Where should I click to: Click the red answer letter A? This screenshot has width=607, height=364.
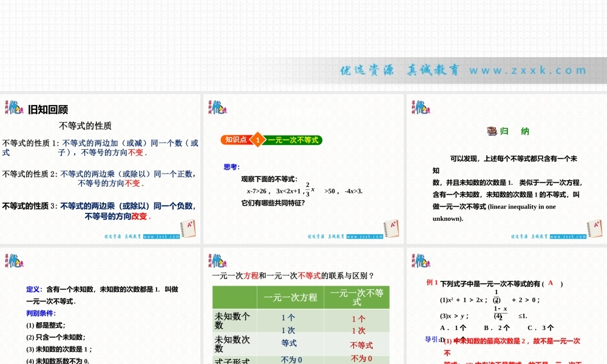click(551, 283)
